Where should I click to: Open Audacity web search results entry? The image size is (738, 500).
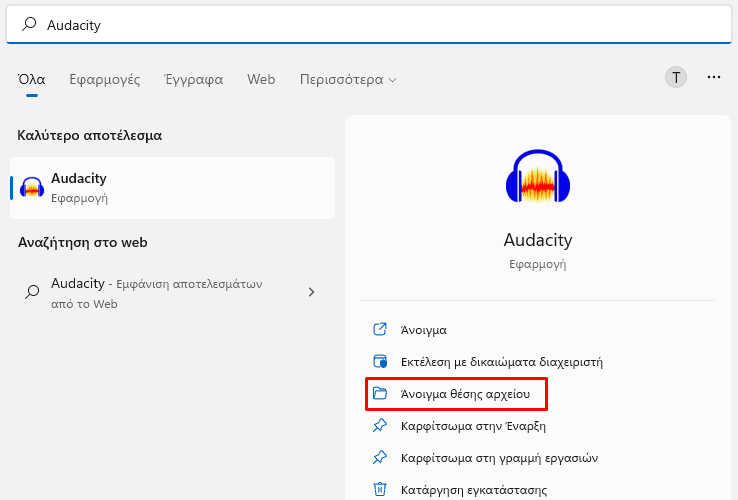[173, 293]
